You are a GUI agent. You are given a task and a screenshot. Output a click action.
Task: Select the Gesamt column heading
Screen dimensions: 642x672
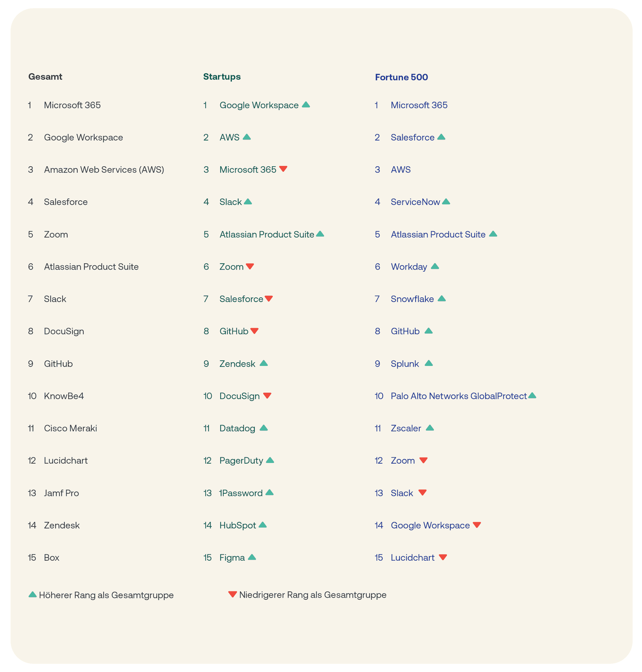pos(45,77)
